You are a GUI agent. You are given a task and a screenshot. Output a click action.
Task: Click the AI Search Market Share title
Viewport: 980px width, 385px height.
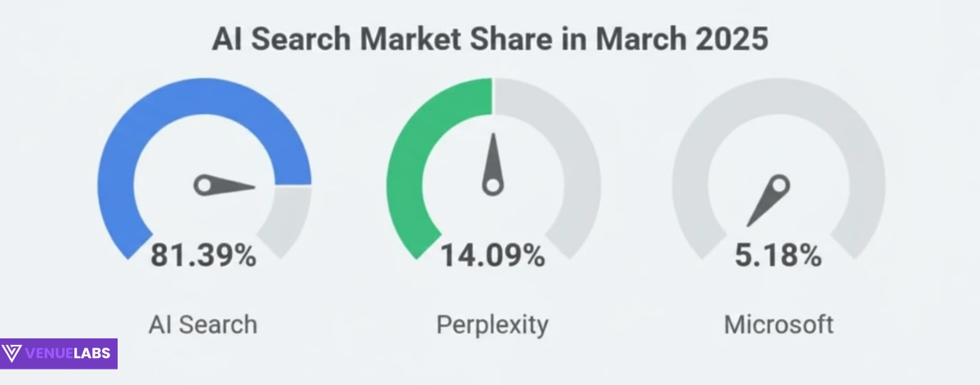[x=490, y=39]
